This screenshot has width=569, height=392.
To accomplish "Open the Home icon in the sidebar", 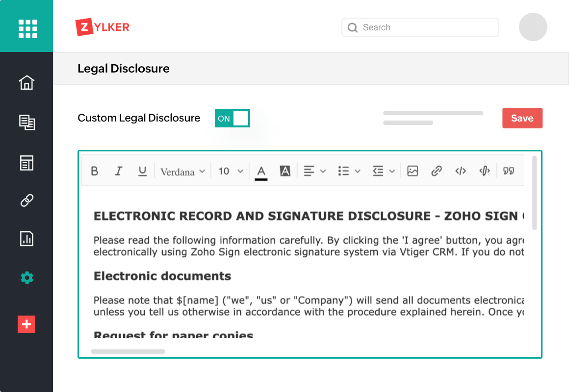I will pyautogui.click(x=26, y=83).
